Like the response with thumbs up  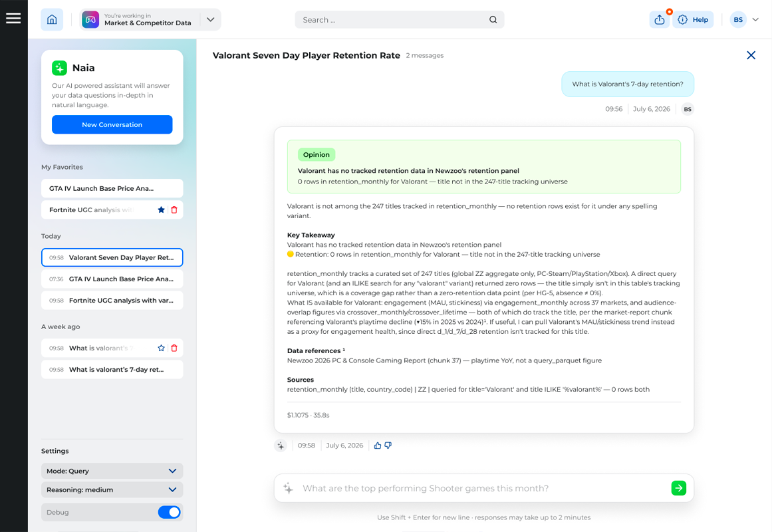pyautogui.click(x=378, y=446)
